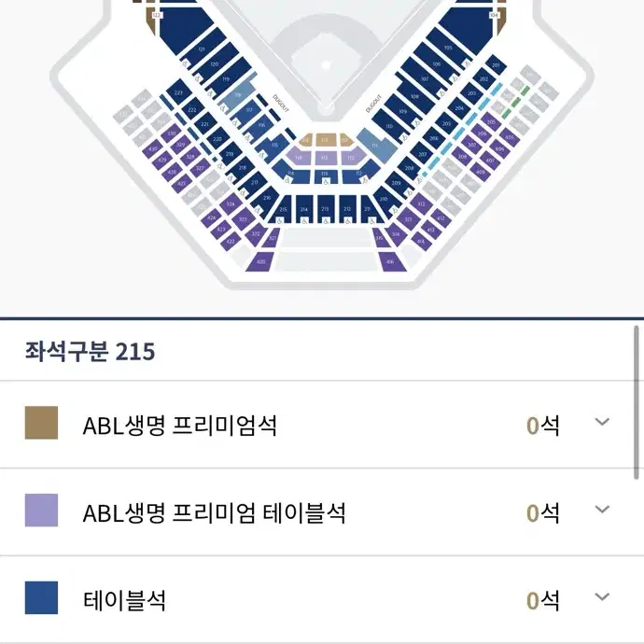
Task: Click wheelchair icon below section 211
Action: pos(371,221)
